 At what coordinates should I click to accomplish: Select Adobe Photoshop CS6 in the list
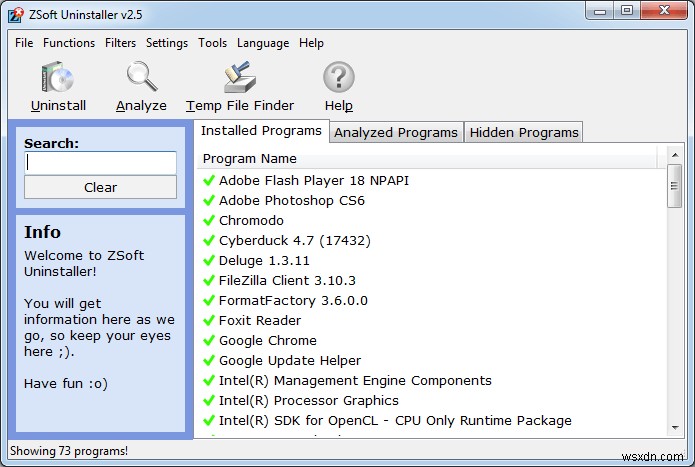pos(292,200)
